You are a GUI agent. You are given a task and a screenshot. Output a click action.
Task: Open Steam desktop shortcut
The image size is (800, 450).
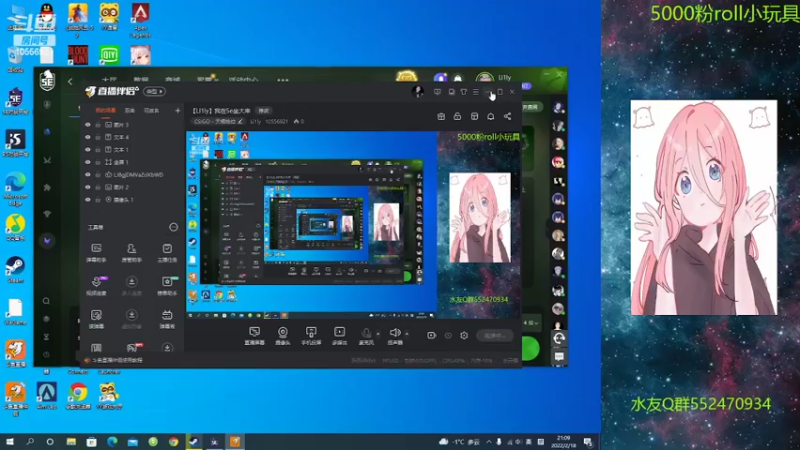(x=15, y=269)
